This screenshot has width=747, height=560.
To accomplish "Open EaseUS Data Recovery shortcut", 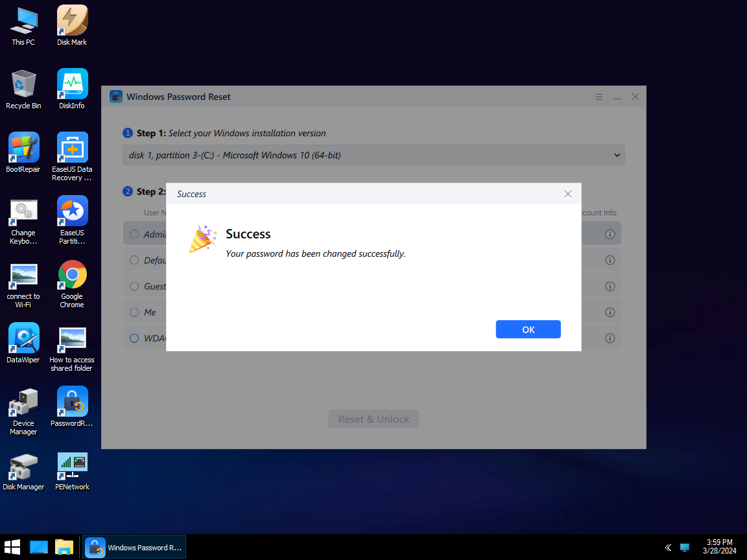I will pos(72,148).
